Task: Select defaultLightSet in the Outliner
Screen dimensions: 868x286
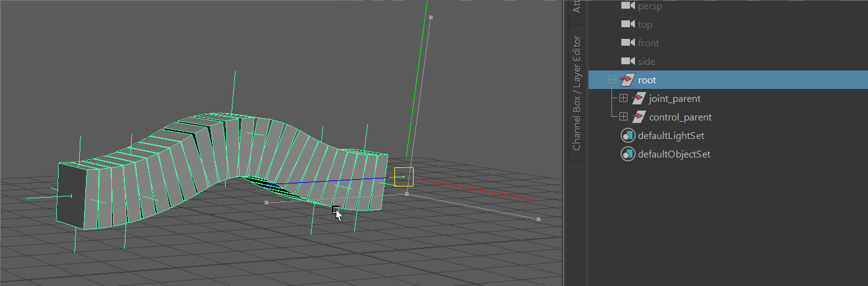Action: 671,135
